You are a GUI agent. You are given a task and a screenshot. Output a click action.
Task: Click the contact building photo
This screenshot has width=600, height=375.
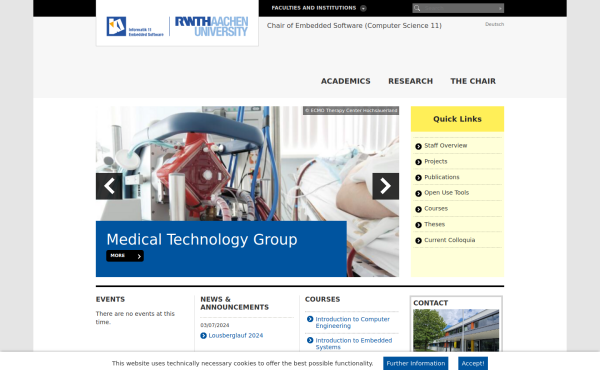(456, 330)
